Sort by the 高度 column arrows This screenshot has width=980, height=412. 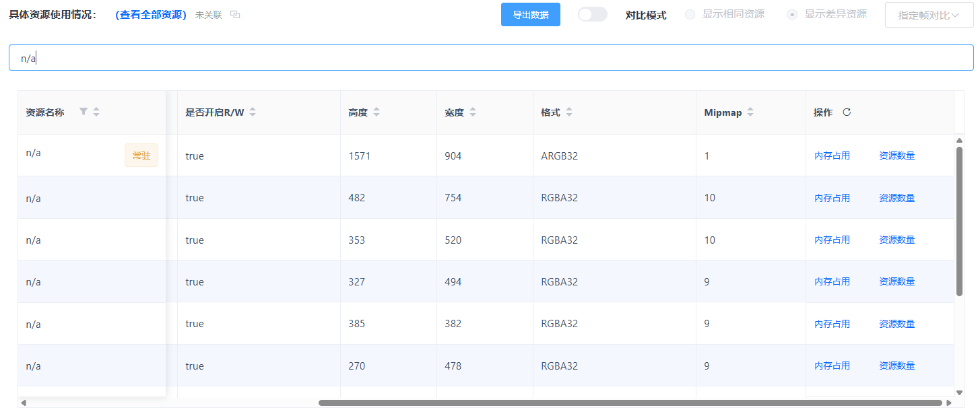377,112
